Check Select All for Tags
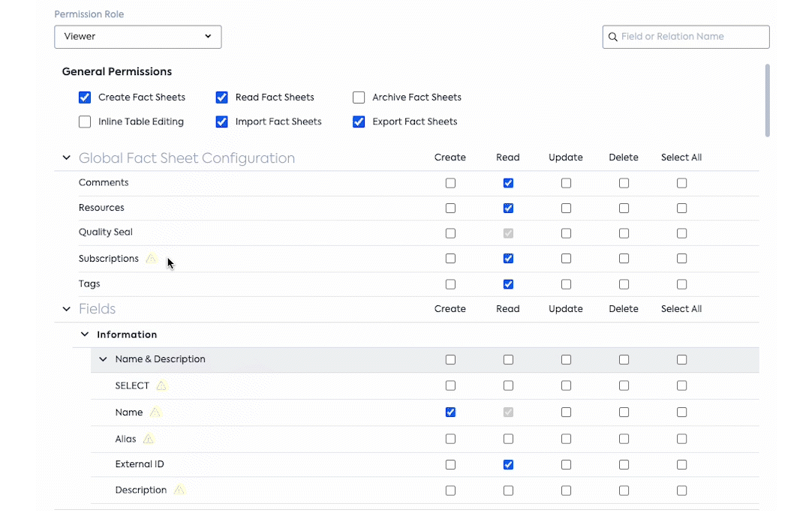This screenshot has height=513, width=812. pyautogui.click(x=682, y=284)
